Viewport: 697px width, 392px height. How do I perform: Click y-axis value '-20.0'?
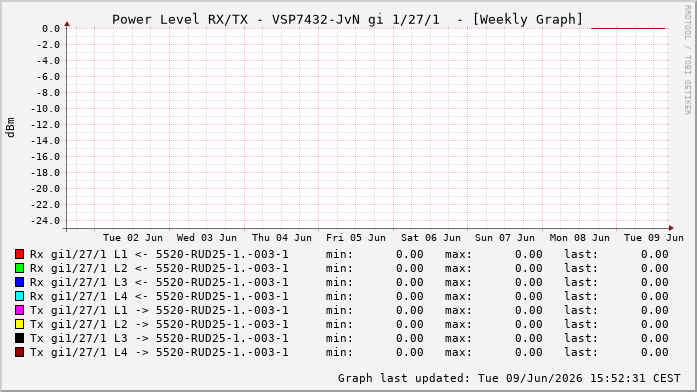pos(45,189)
